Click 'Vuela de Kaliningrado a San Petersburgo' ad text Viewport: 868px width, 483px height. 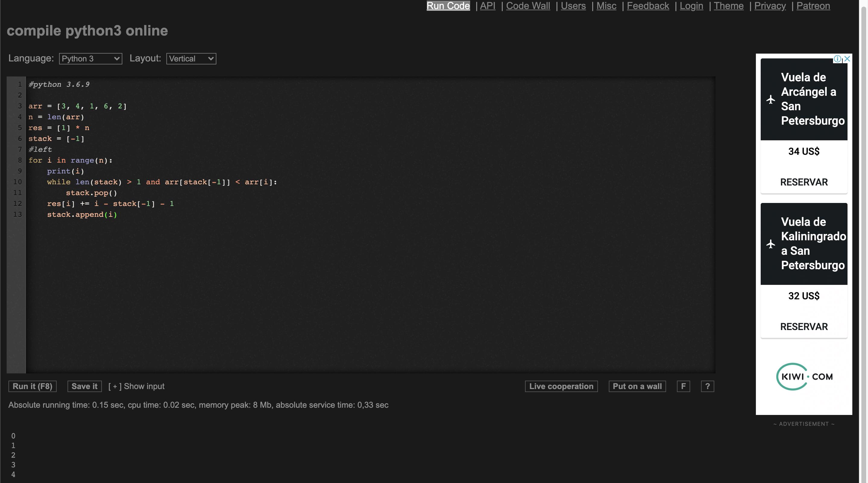(813, 244)
